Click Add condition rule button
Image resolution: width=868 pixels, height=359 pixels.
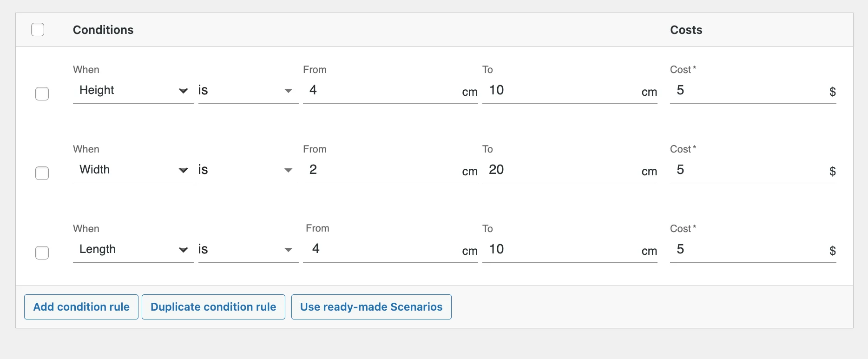pos(81,307)
